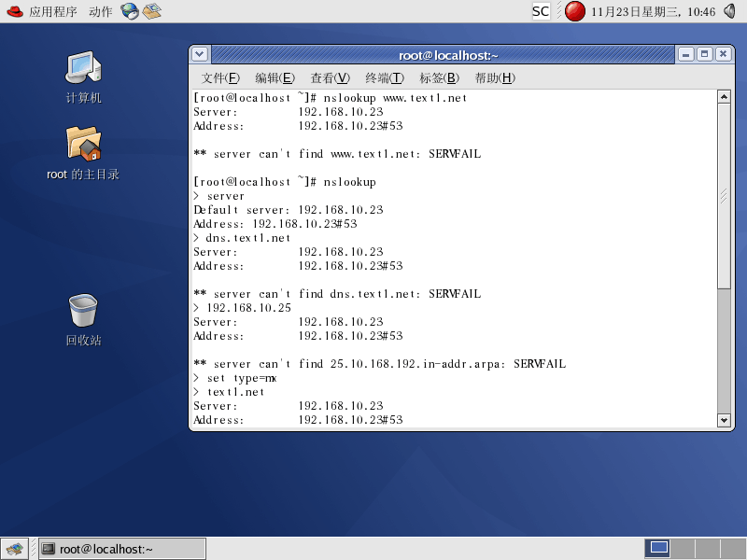Screen dimensions: 747x560
Task: Click the terminal scrollbar down arrow
Action: click(724, 421)
